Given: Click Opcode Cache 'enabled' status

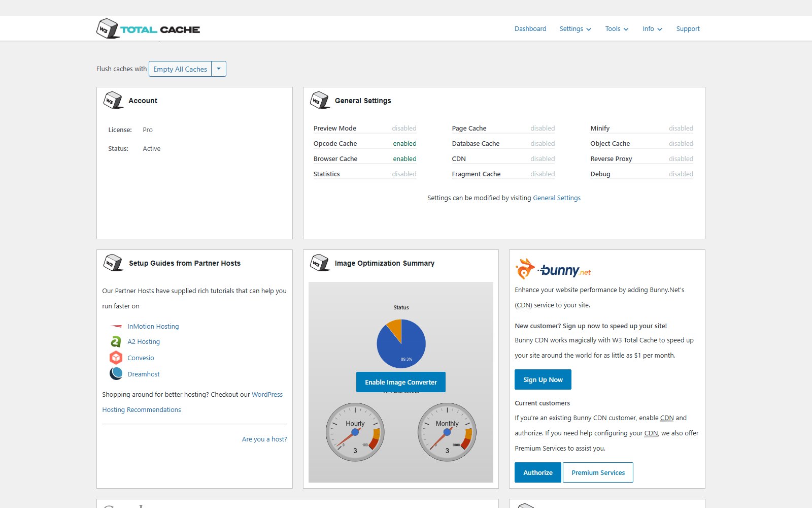Looking at the screenshot, I should tap(404, 144).
